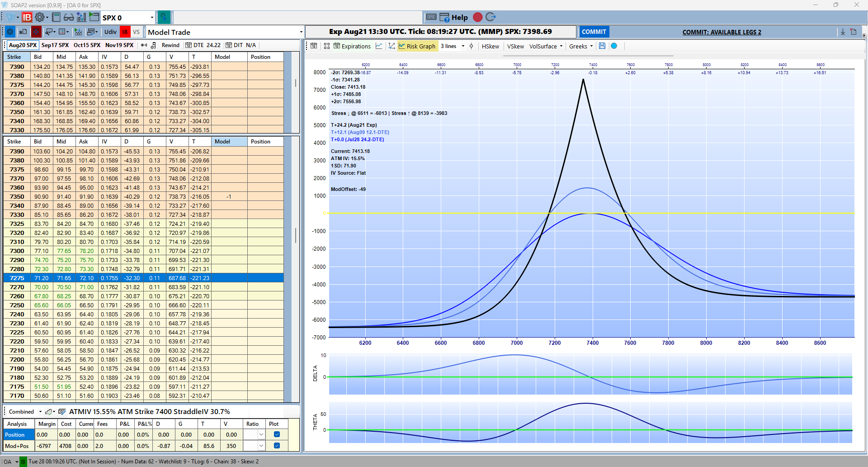Toggle the VS button
This screenshot has width=868, height=467.
point(137,32)
